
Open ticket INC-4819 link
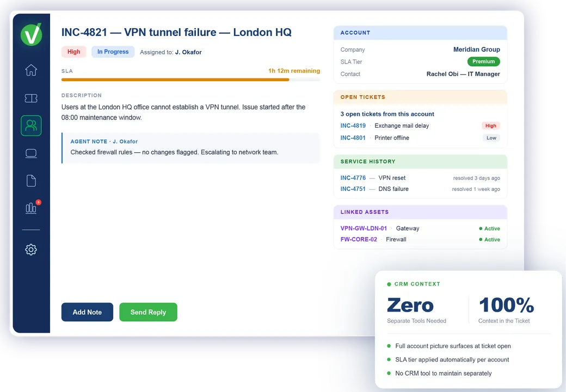click(353, 126)
